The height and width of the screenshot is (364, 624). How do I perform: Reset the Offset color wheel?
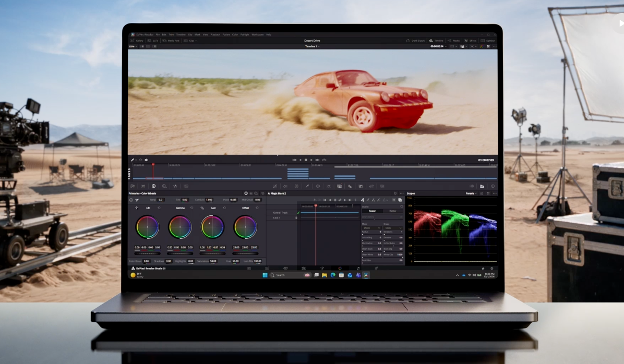coord(257,208)
